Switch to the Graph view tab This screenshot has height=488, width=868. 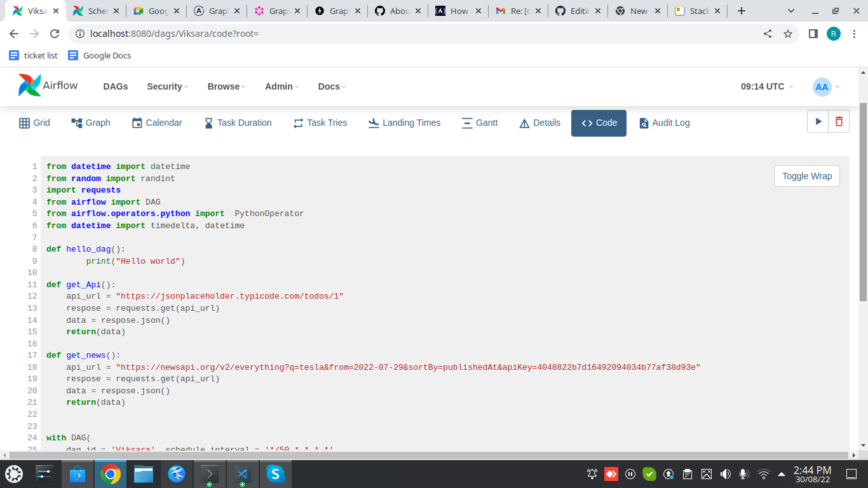tap(90, 123)
